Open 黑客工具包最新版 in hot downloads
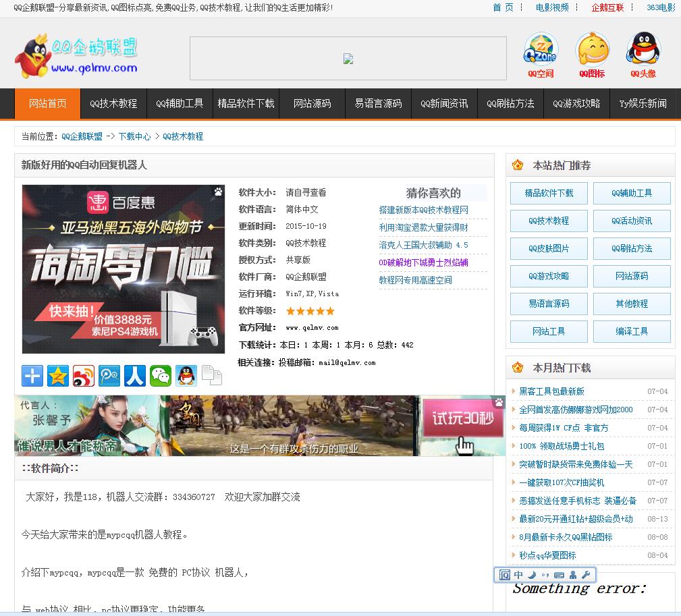The image size is (681, 616). (551, 391)
